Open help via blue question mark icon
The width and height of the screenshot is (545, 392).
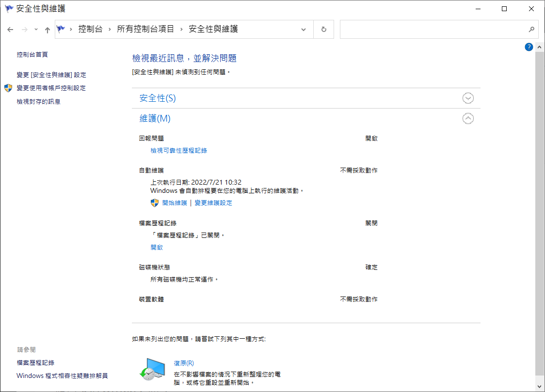coord(529,47)
